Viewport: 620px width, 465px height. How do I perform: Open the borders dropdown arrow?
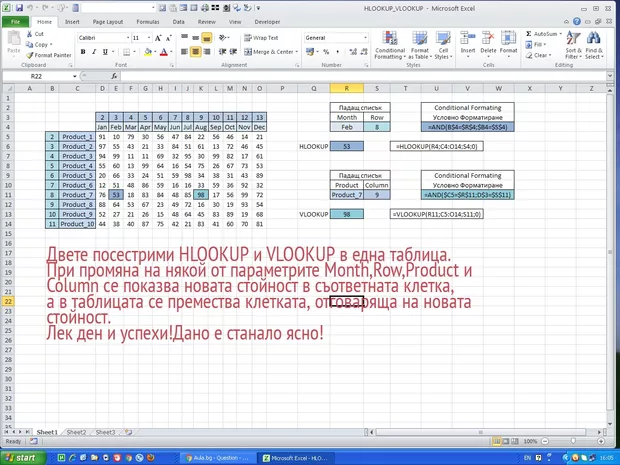[134, 52]
